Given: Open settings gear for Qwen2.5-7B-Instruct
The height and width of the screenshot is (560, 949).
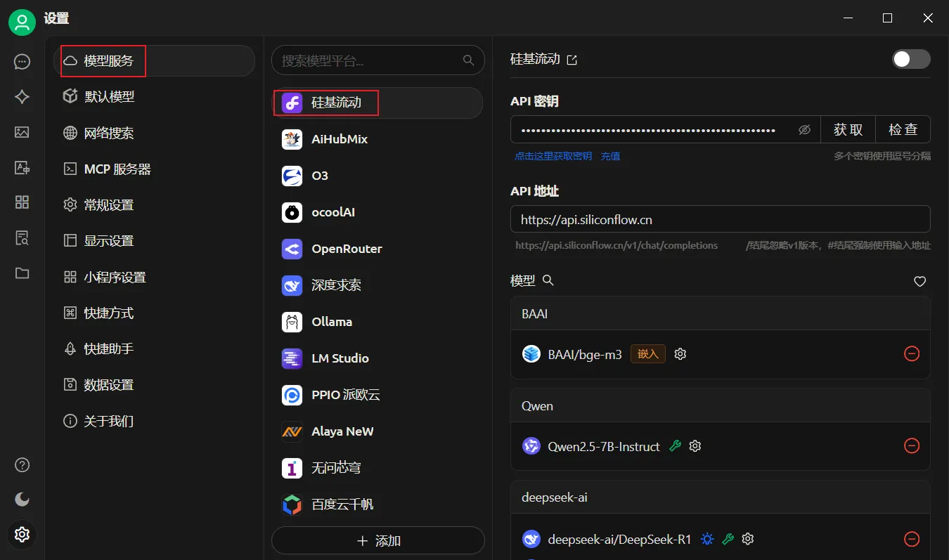Looking at the screenshot, I should [x=695, y=446].
